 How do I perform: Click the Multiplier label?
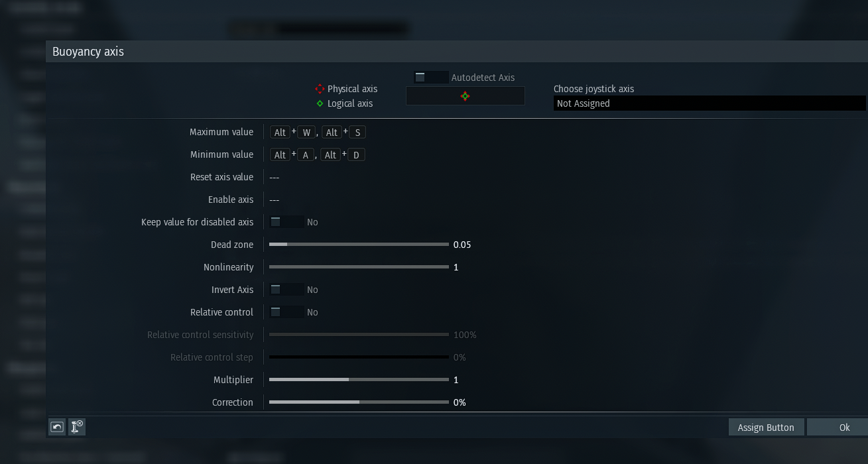click(233, 380)
